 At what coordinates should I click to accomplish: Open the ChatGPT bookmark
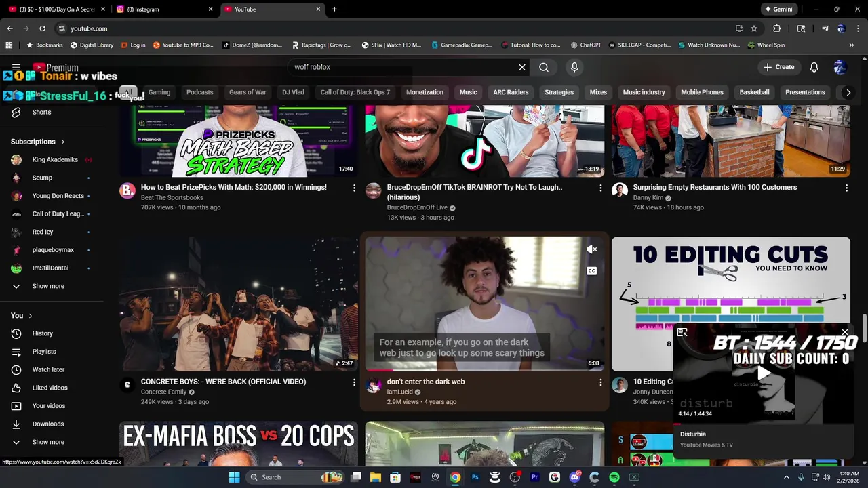[x=585, y=45]
